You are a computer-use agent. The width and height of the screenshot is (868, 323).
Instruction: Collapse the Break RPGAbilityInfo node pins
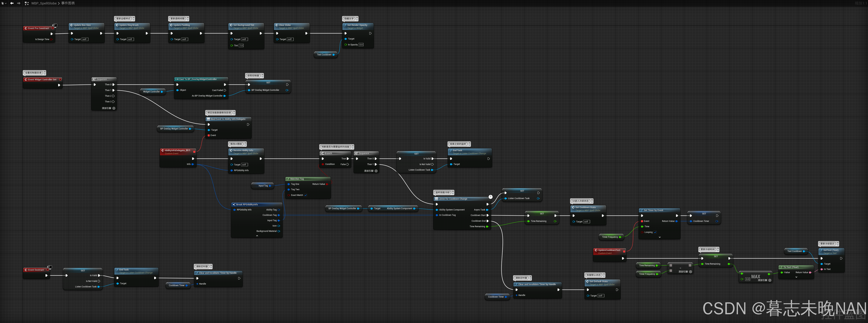coord(257,236)
